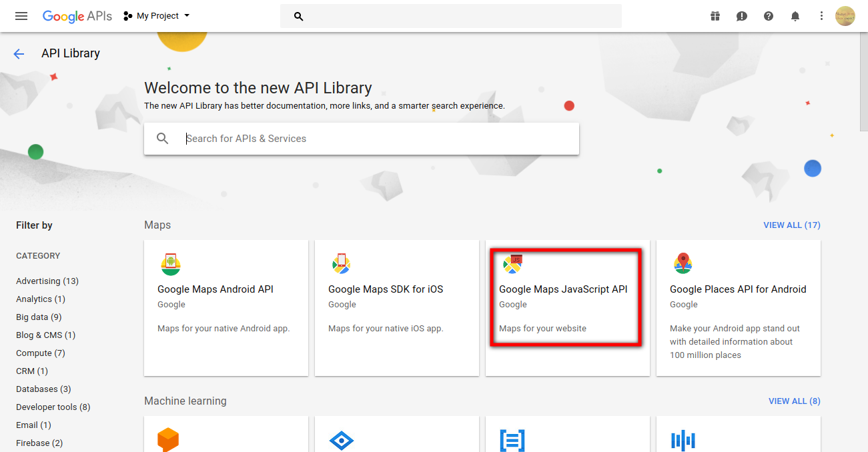Screen dimensions: 868x452
Task: Click 'Maps for your native Android app.' text
Action: (224, 329)
